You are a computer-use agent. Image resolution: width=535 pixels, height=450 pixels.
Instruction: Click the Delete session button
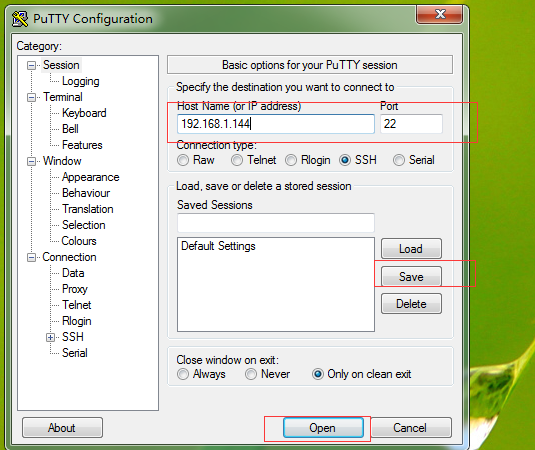coord(411,304)
